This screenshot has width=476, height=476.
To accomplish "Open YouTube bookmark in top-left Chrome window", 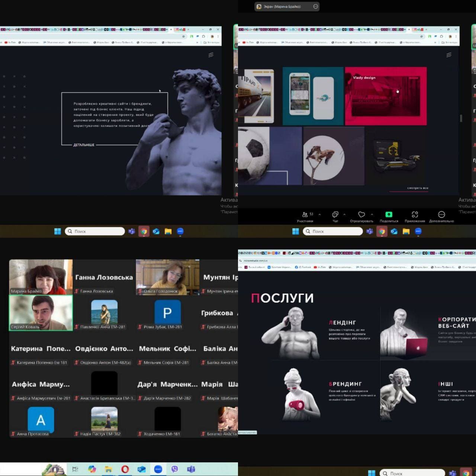I will (10, 42).
